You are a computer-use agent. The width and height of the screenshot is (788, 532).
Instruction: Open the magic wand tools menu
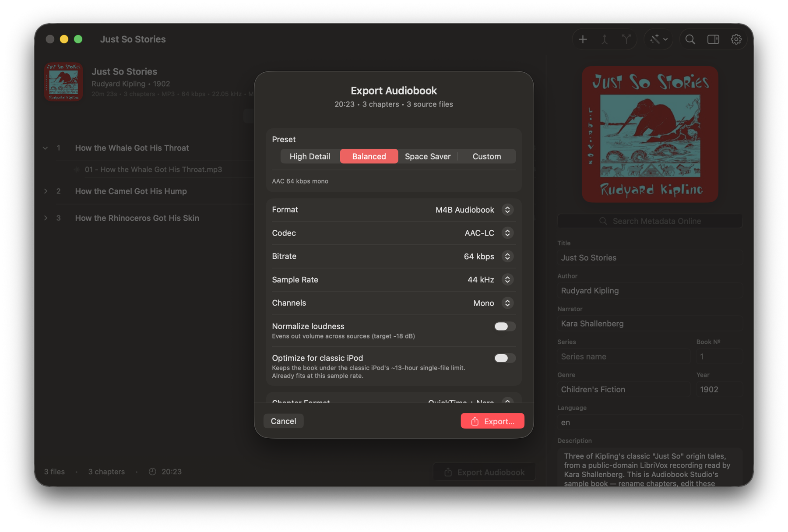(658, 39)
